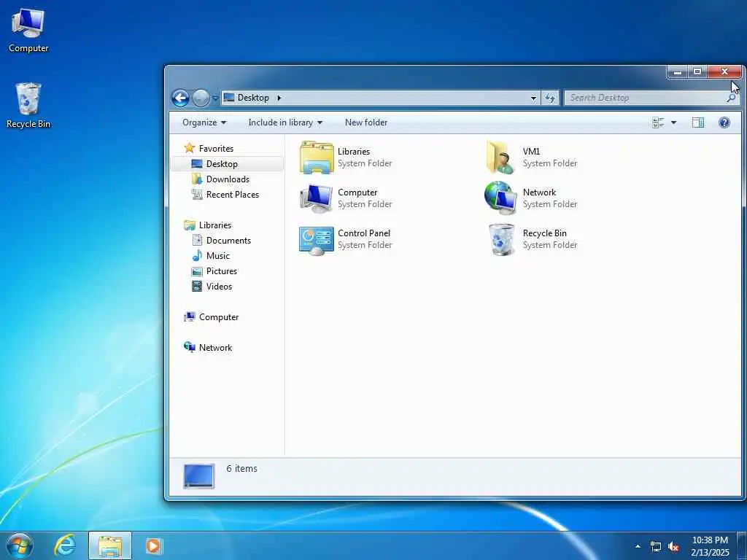Click the New folder button
The image size is (747, 560).
click(366, 122)
